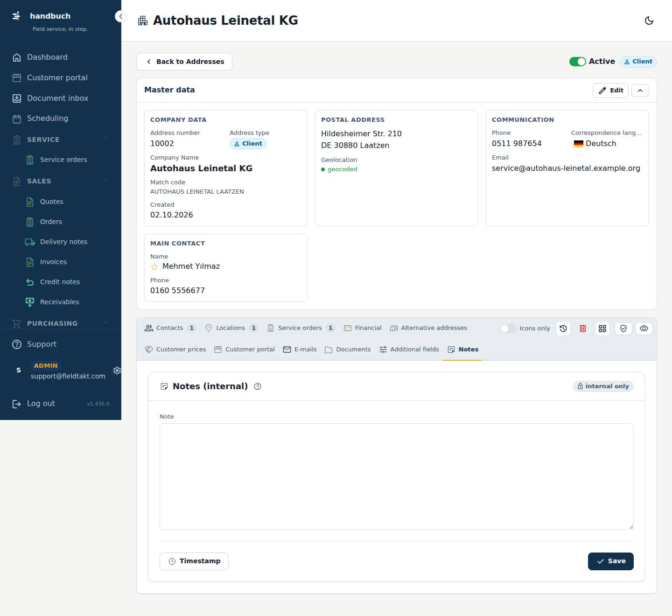The width and height of the screenshot is (672, 616).
Task: Open the grid layout icon
Action: (x=602, y=329)
